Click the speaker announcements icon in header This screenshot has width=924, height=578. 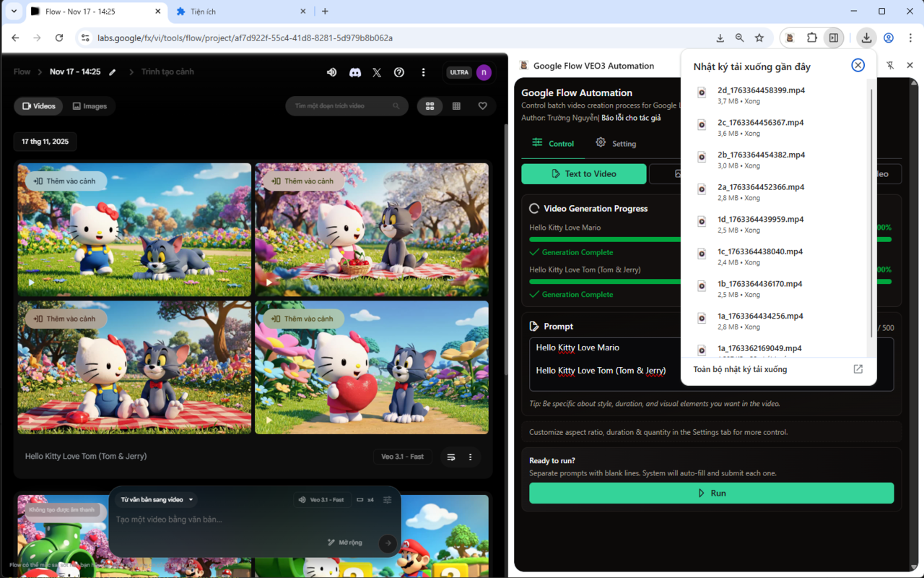[x=332, y=72]
